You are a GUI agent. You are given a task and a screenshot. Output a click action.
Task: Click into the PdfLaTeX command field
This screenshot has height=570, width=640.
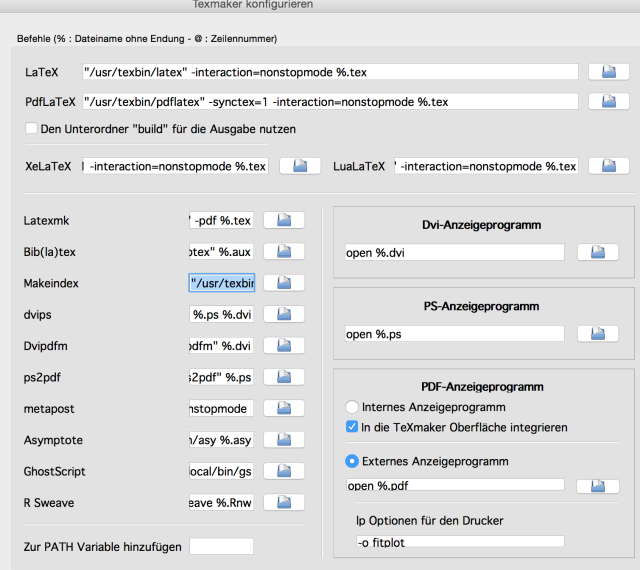pyautogui.click(x=330, y=101)
